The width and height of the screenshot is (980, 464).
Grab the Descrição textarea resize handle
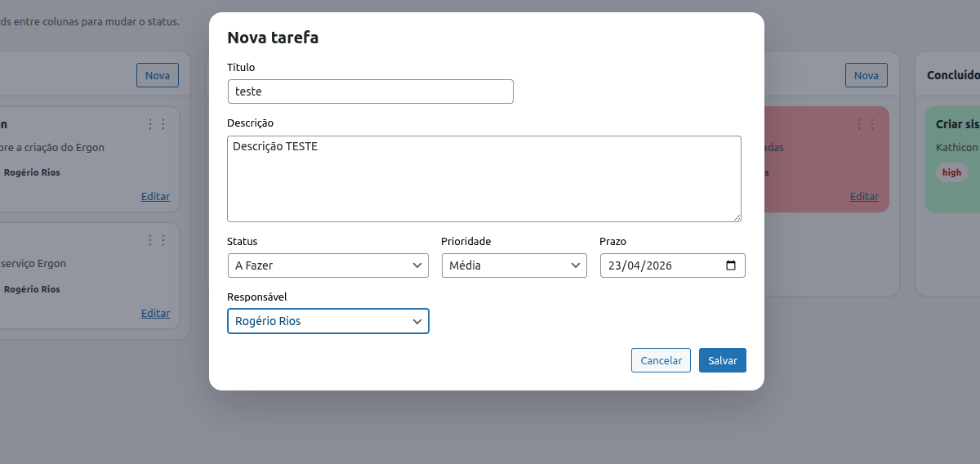click(737, 217)
